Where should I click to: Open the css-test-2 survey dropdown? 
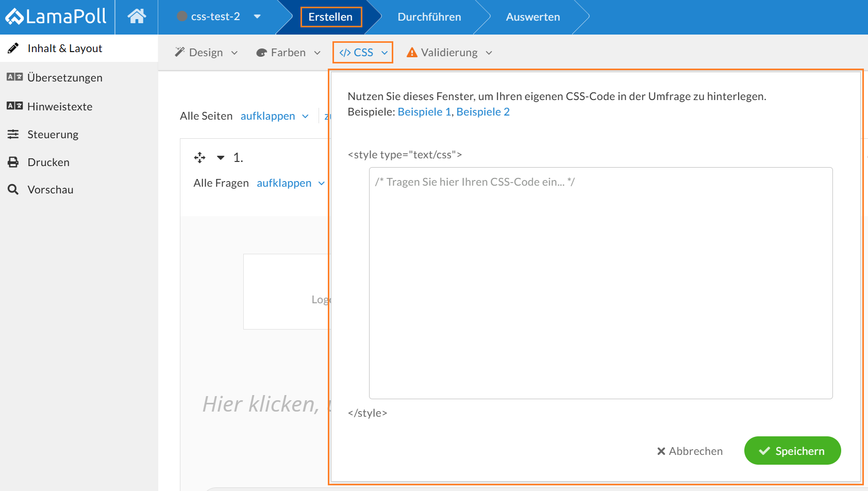pos(257,17)
